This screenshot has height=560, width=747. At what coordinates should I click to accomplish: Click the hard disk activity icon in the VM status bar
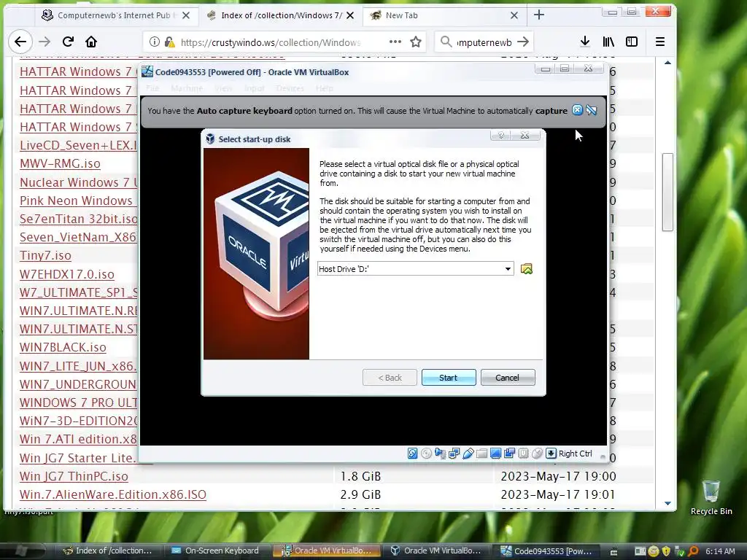coord(413,454)
